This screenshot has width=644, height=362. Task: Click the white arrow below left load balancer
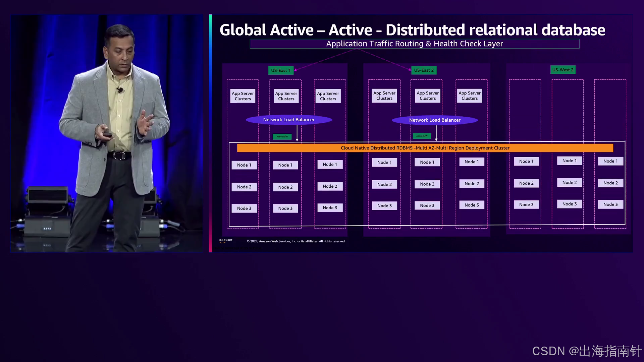point(297,133)
